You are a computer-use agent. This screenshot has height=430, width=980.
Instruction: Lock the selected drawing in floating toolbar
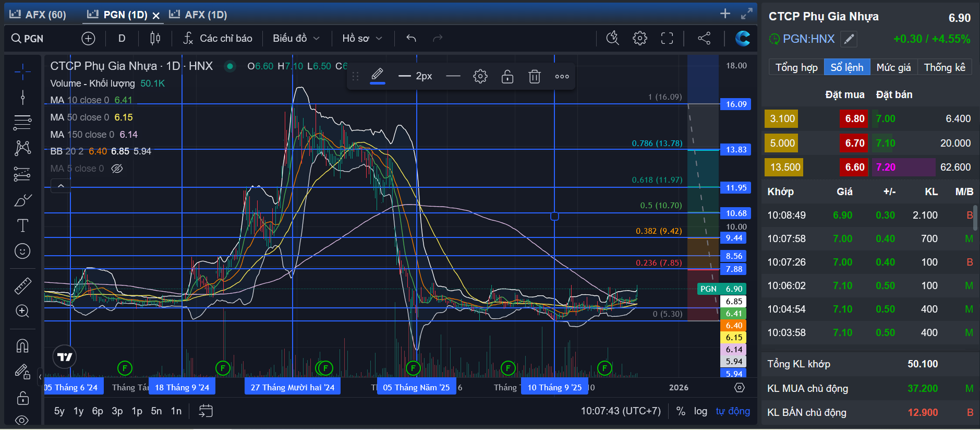507,77
